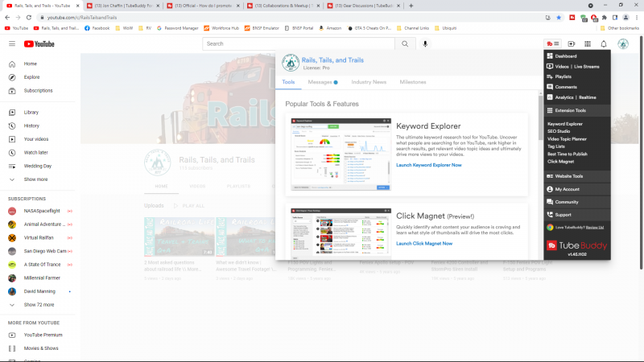Click the TubeBuddy extension icon in header

(x=551, y=43)
